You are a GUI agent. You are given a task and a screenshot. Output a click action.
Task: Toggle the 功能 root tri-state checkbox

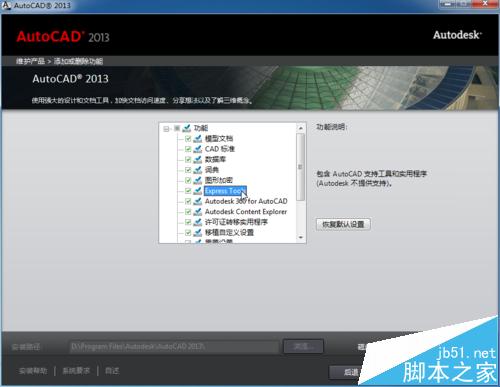click(x=177, y=128)
